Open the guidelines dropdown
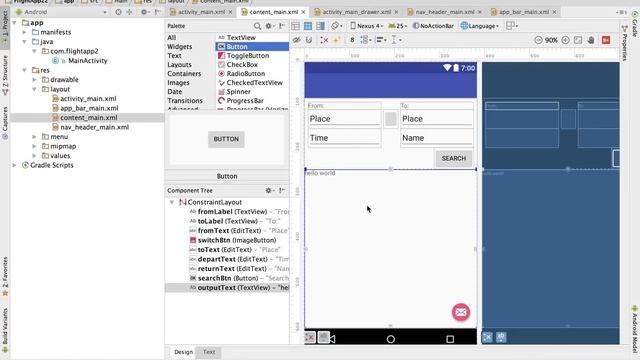640x360 pixels. tap(396, 40)
